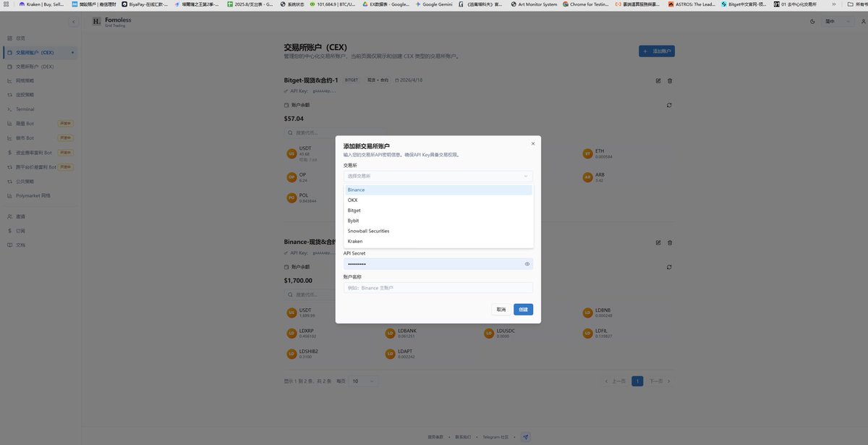Viewport: 868px width, 445px height.
Task: Edit the Bitget account via pencil icon
Action: (x=658, y=80)
